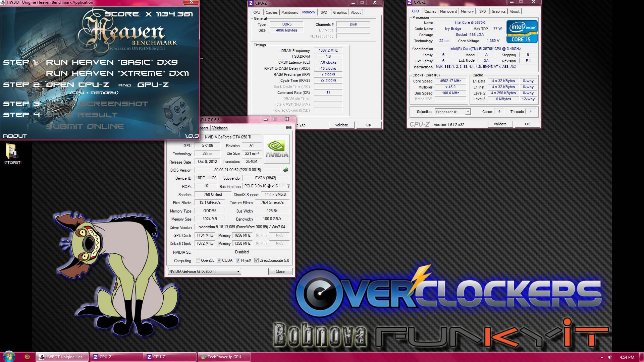Toggle the OpenCL checkbox

(198, 260)
